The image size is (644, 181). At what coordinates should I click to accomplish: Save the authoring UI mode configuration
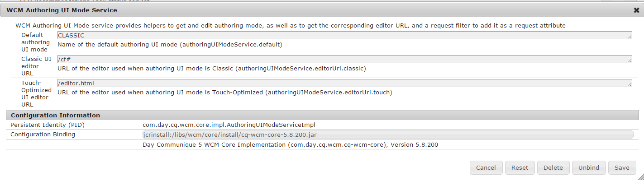point(622,167)
